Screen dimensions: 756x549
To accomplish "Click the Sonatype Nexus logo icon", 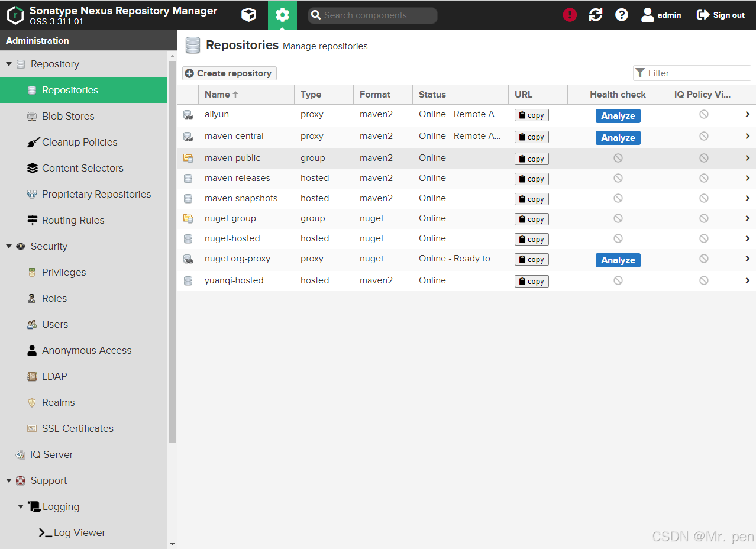I will [x=15, y=15].
